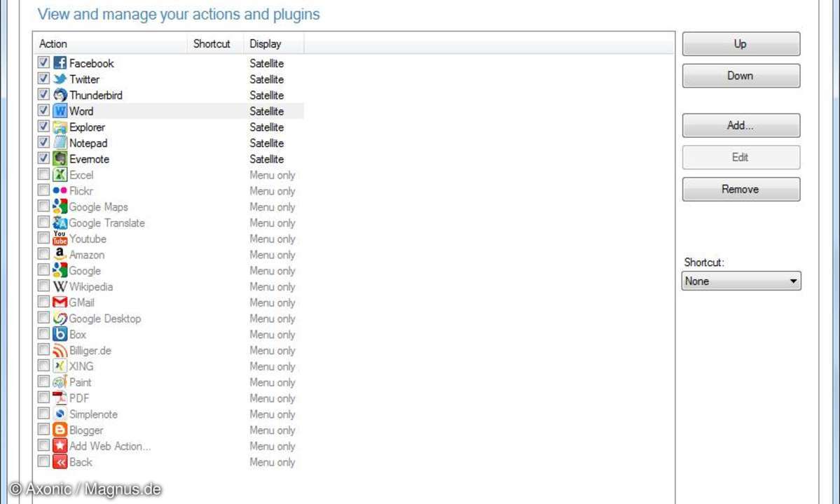Screen dimensions: 840x504
Task: Click the Word icon
Action: point(60,111)
